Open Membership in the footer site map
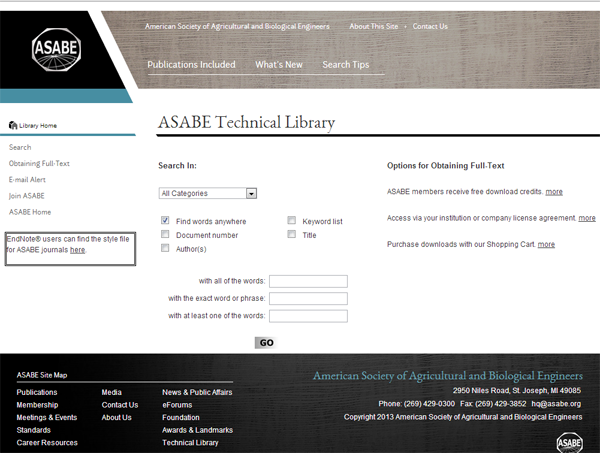Viewport: 600px width, 453px height. (37, 405)
